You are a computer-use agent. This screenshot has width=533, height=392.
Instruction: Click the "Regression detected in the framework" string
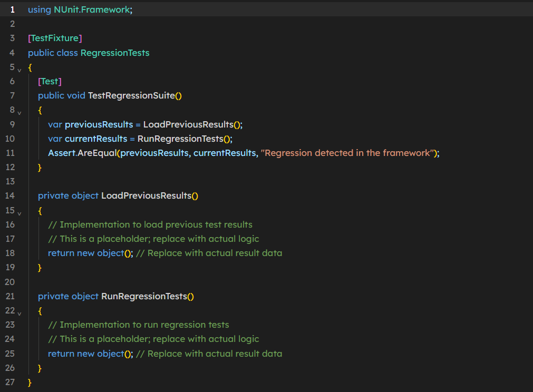pos(347,153)
